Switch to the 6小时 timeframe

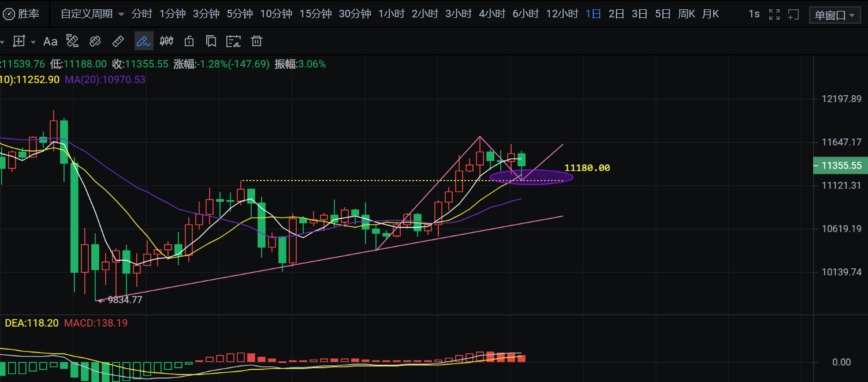pyautogui.click(x=526, y=14)
